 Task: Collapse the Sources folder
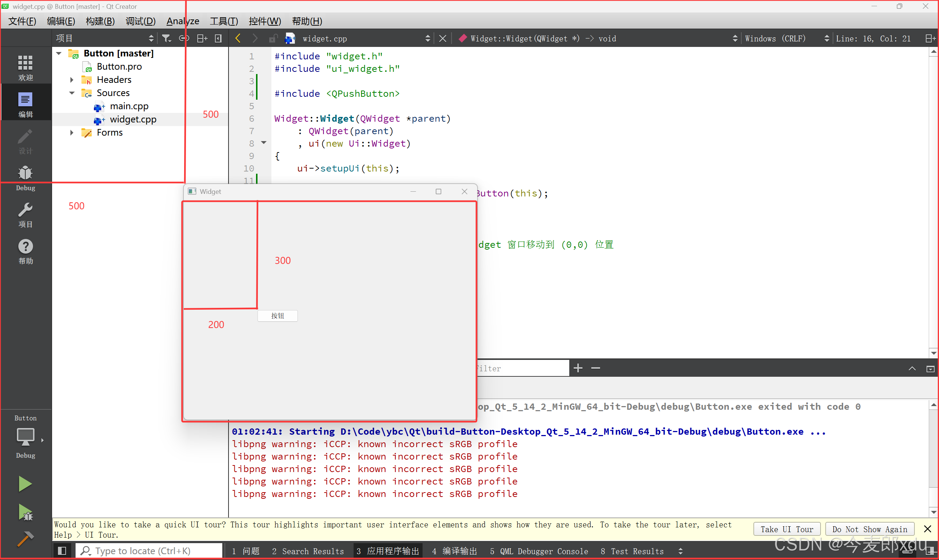click(x=72, y=93)
